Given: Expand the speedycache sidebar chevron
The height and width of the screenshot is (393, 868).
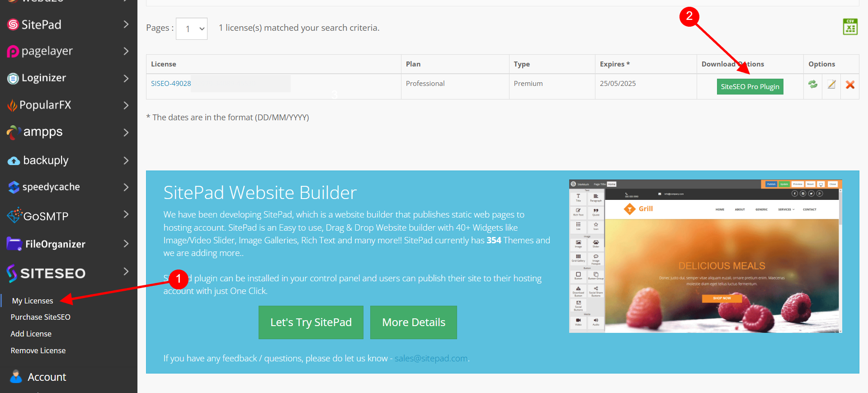Looking at the screenshot, I should tap(126, 187).
